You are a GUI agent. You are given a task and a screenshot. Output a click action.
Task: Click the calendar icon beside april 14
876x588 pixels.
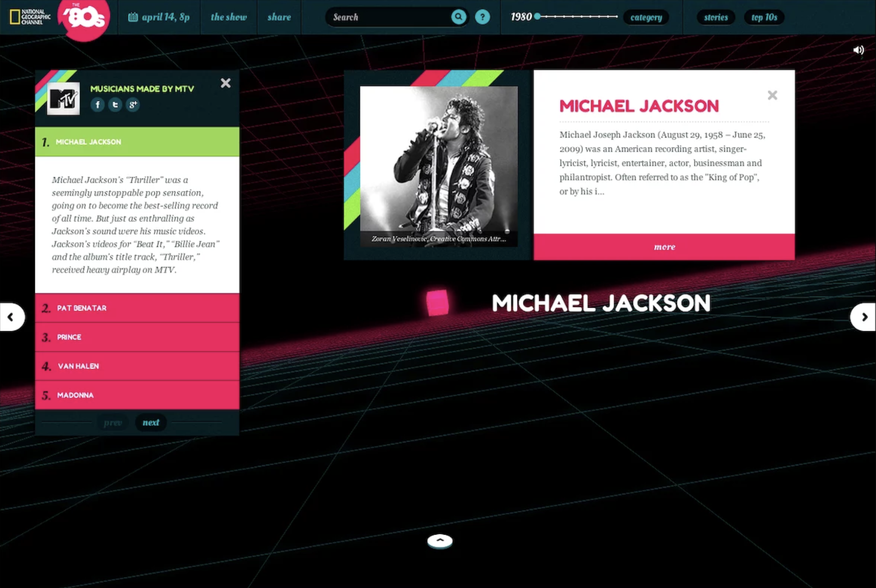click(133, 17)
